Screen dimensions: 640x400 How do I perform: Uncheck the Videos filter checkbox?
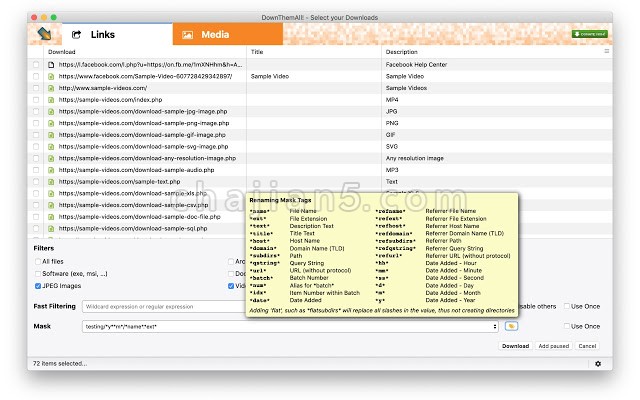(231, 286)
